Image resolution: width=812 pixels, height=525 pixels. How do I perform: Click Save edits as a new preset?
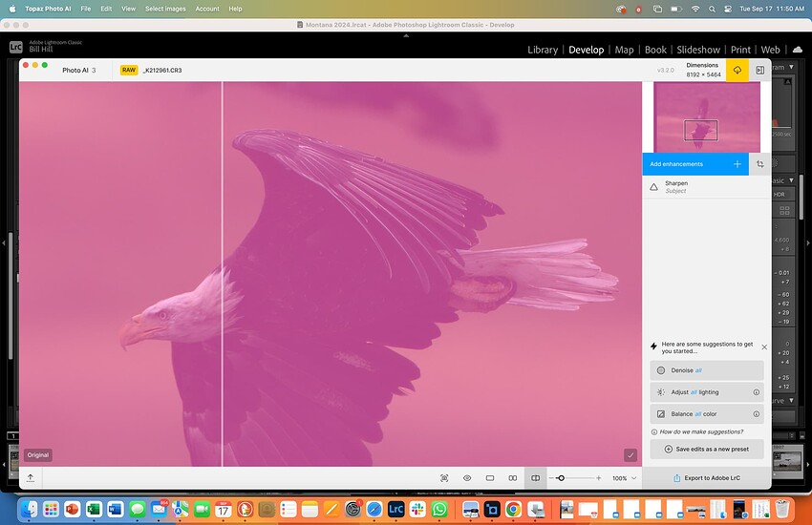tap(707, 449)
